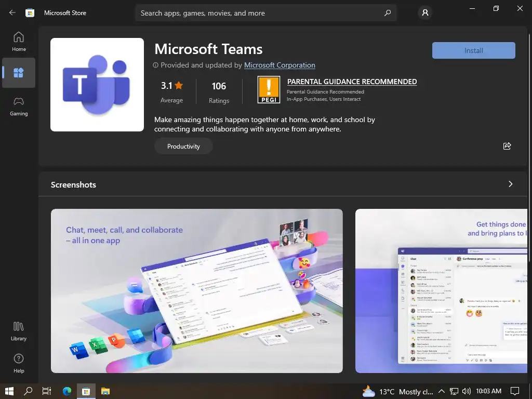The image size is (532, 399).
Task: Open Help in the sidebar
Action: coord(19,363)
